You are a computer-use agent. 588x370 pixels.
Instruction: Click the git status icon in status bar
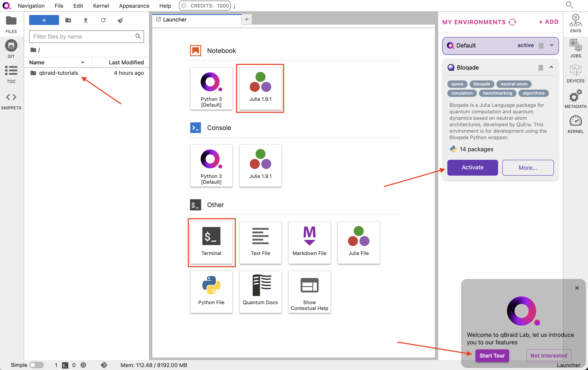point(104,365)
